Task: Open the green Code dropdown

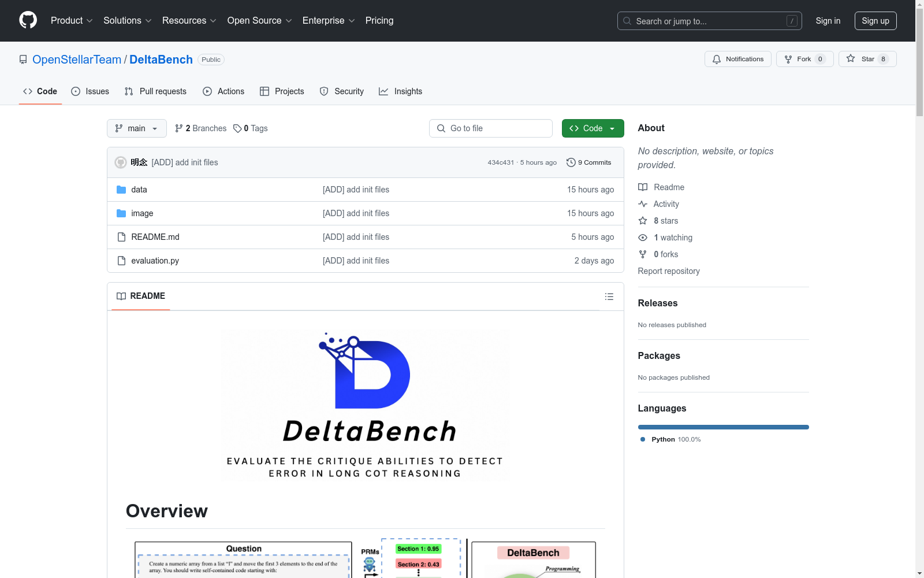Action: tap(593, 128)
